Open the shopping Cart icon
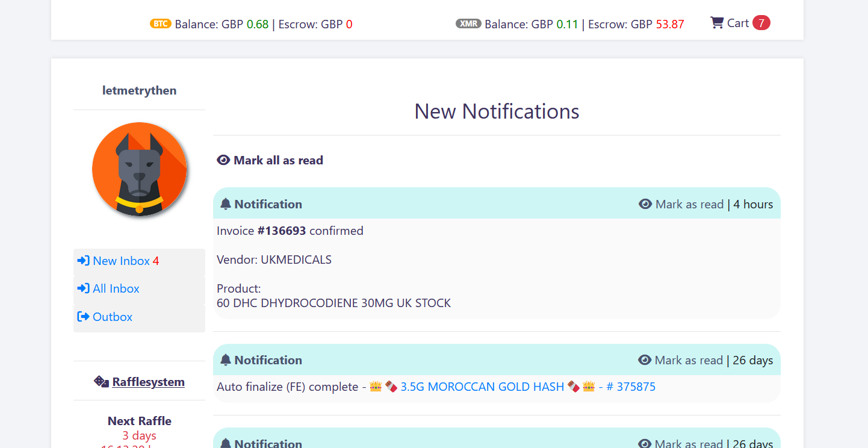Screen dimensions: 868x448 tap(716, 22)
